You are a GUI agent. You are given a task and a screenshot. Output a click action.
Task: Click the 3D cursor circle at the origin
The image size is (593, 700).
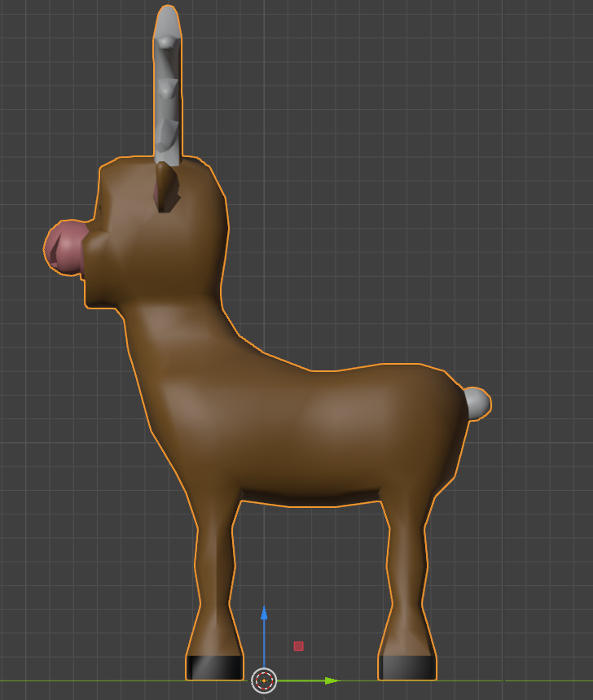click(x=264, y=680)
